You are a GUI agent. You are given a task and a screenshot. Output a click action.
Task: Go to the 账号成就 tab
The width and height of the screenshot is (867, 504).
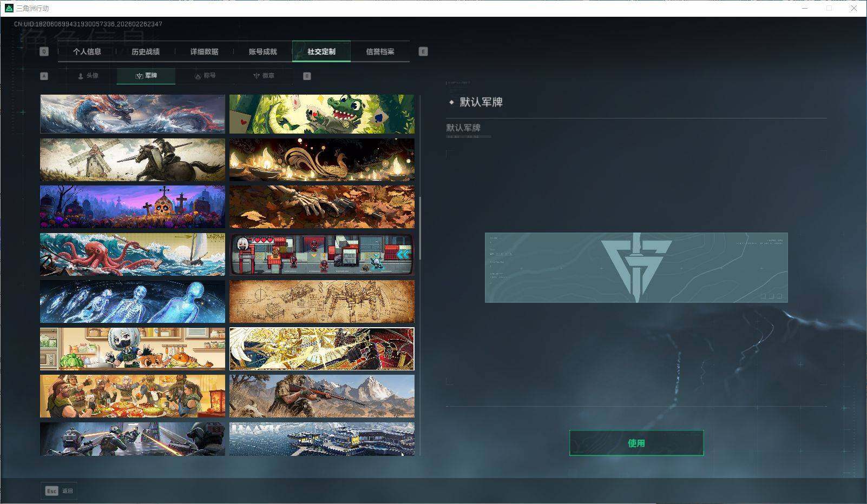click(262, 51)
